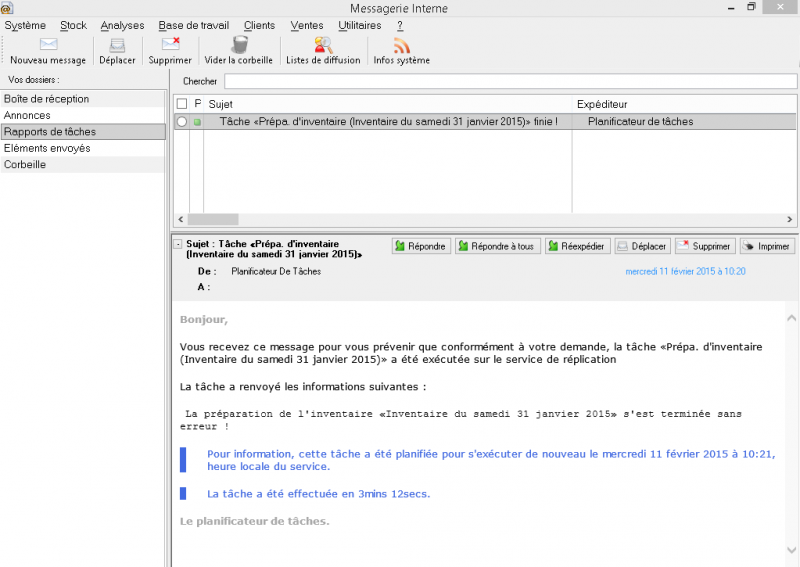
Task: Sort by Sujet column header
Action: pyautogui.click(x=388, y=104)
